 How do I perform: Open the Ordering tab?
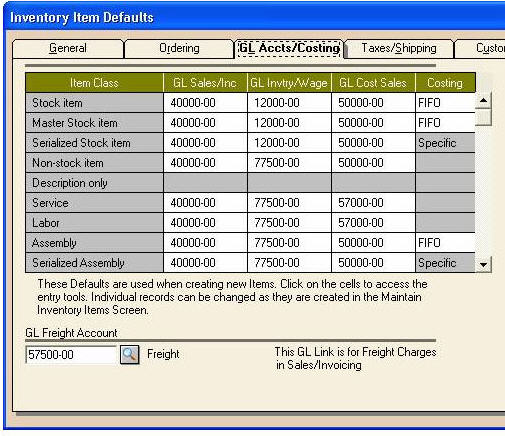[179, 48]
